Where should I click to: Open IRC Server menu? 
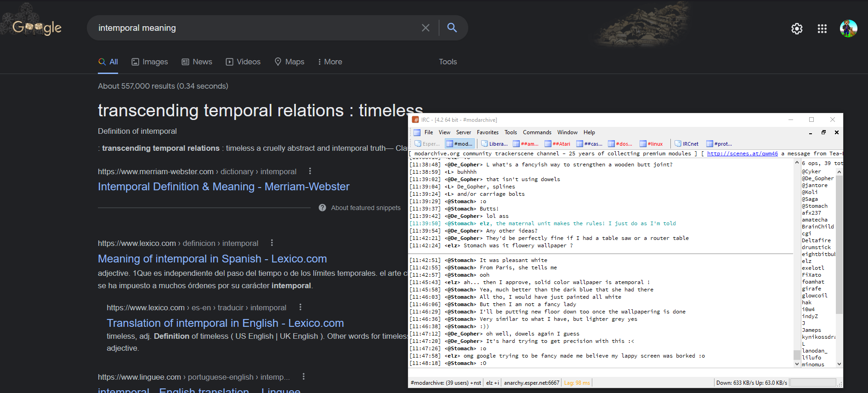coord(464,132)
